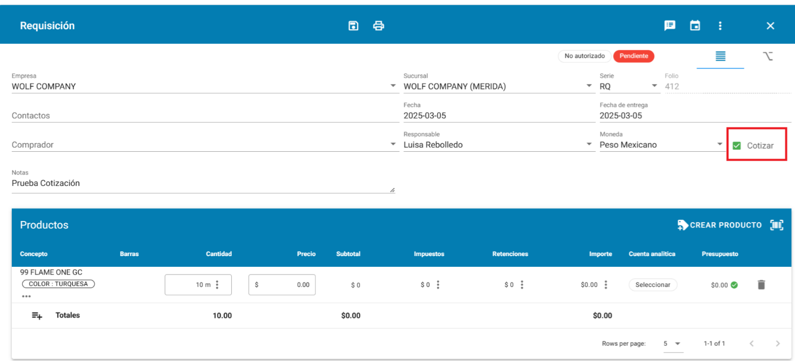Uncheck the Cotizar checkbox
795x361 pixels.
click(737, 146)
